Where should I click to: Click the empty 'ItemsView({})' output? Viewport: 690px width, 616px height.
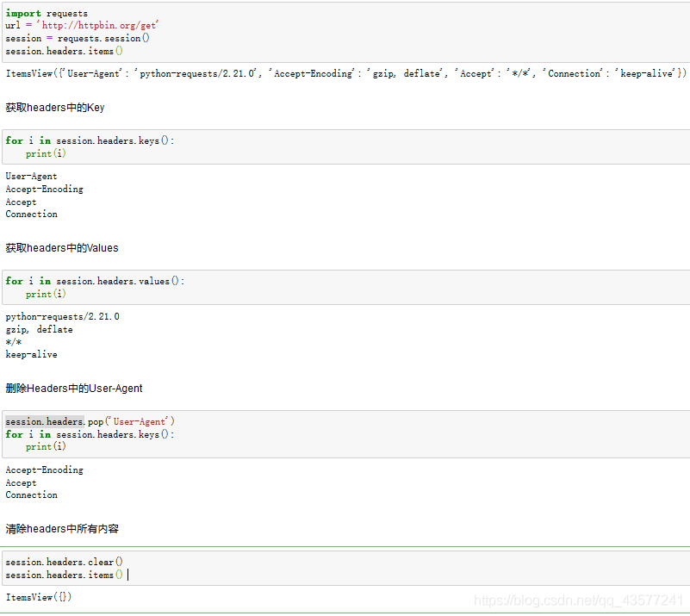[x=39, y=597]
